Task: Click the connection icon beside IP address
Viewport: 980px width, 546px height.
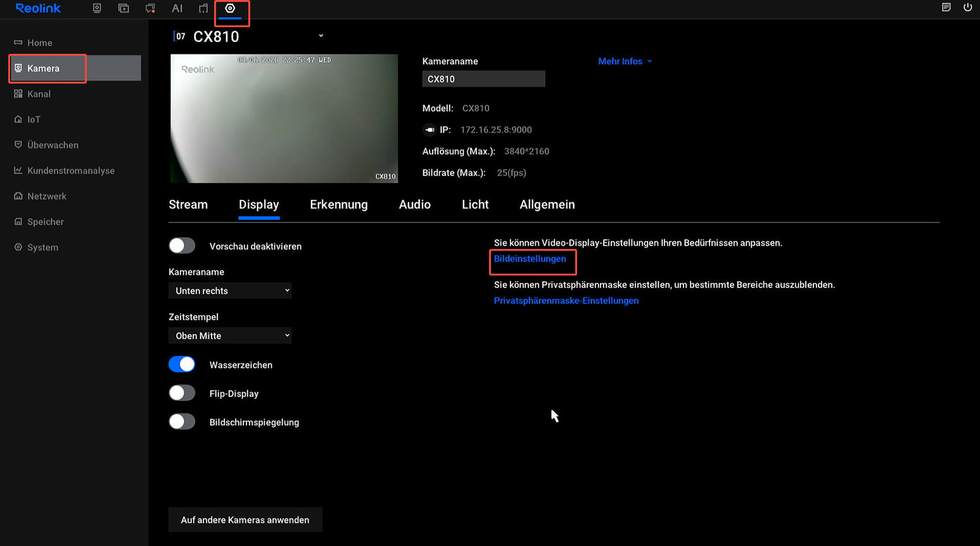Action: coord(430,130)
